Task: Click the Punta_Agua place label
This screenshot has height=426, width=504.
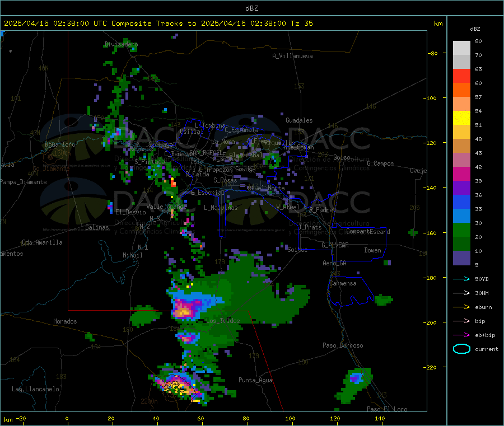Action: (x=255, y=380)
